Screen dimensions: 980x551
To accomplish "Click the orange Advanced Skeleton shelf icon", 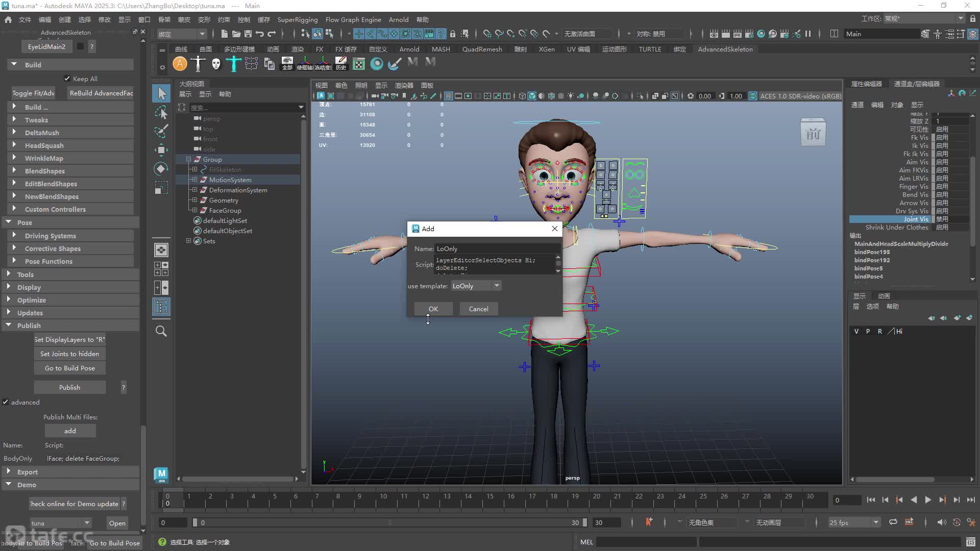I will pos(180,64).
